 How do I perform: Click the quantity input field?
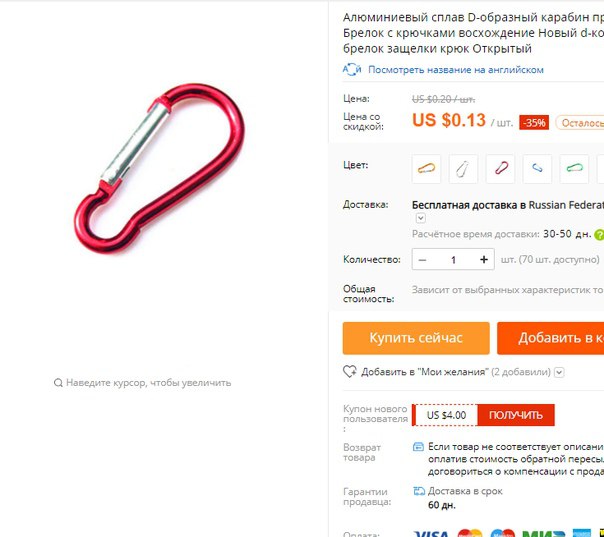point(453,260)
